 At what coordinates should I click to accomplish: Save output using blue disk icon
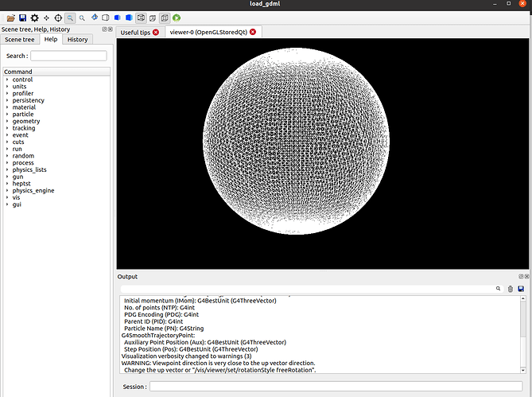tap(521, 289)
